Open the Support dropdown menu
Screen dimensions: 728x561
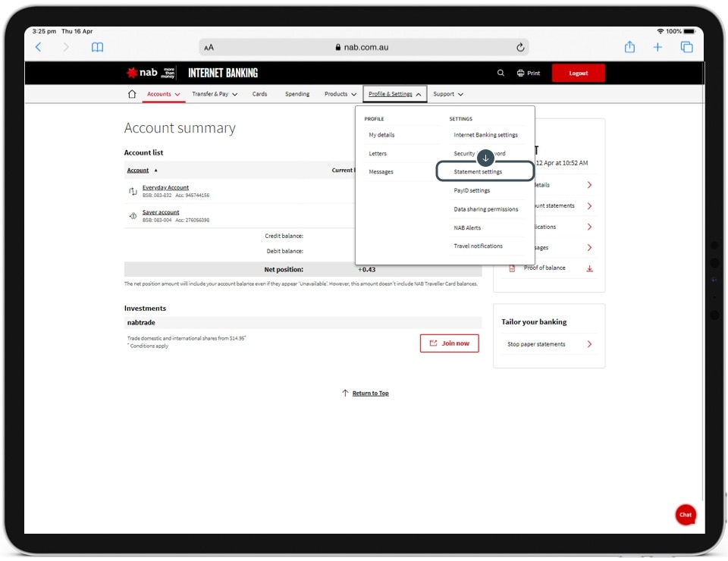(448, 94)
